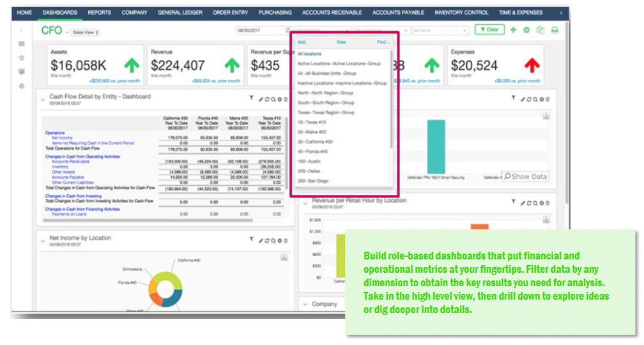Image resolution: width=644 pixels, height=345 pixels.
Task: Click horizontal scrollbar under cash flow table
Action: click(x=148, y=220)
